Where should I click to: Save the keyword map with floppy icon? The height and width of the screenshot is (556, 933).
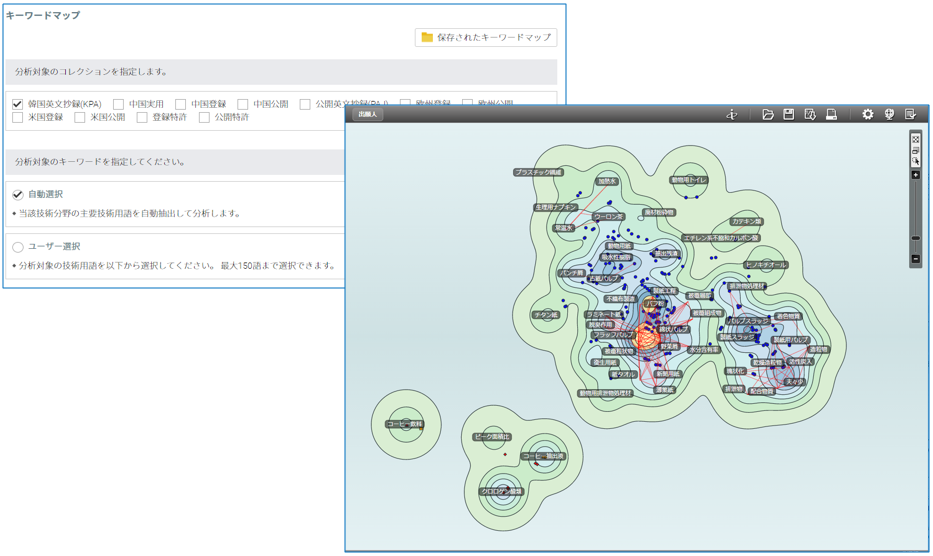789,115
